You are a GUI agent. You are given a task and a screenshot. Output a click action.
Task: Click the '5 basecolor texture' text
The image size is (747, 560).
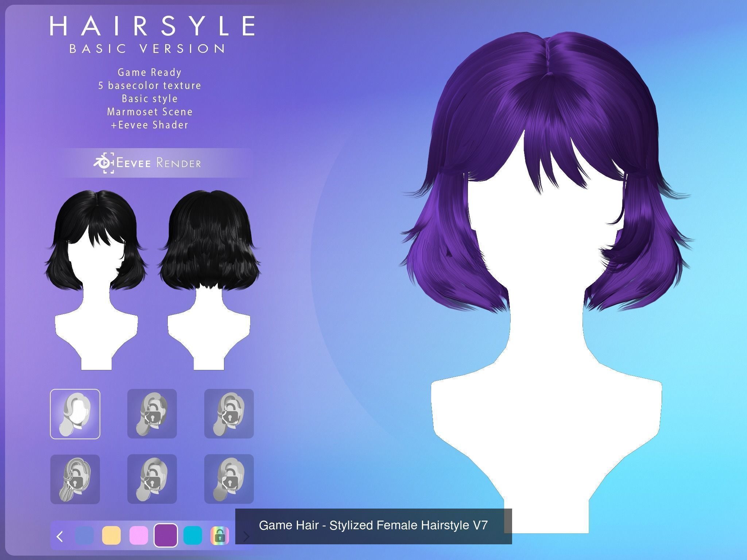point(150,85)
